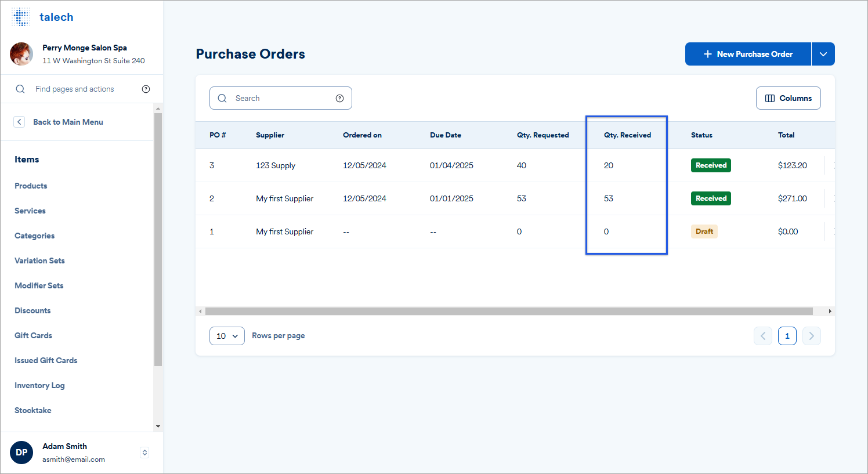Open the rows per page dropdown showing 10

point(227,336)
